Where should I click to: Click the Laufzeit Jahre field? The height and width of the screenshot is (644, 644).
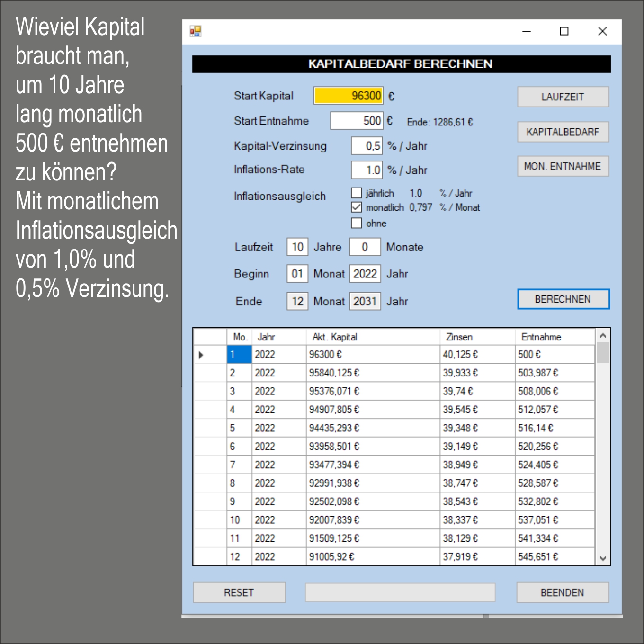[x=297, y=247]
